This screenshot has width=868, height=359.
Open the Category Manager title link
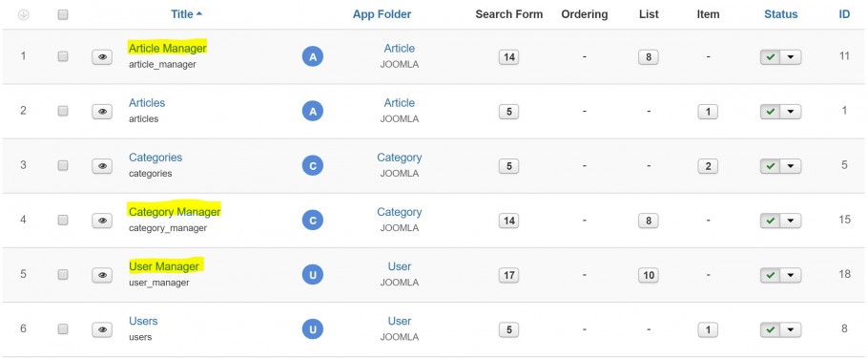[175, 212]
